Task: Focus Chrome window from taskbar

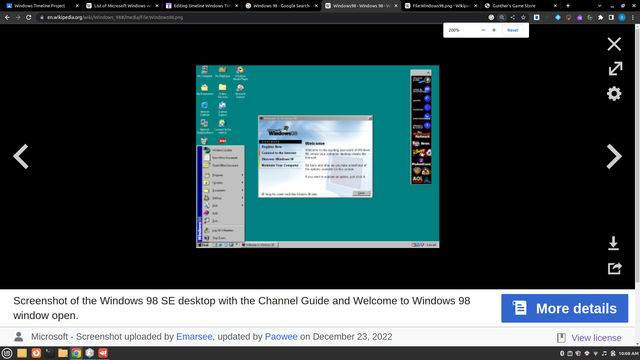Action: tap(76, 353)
